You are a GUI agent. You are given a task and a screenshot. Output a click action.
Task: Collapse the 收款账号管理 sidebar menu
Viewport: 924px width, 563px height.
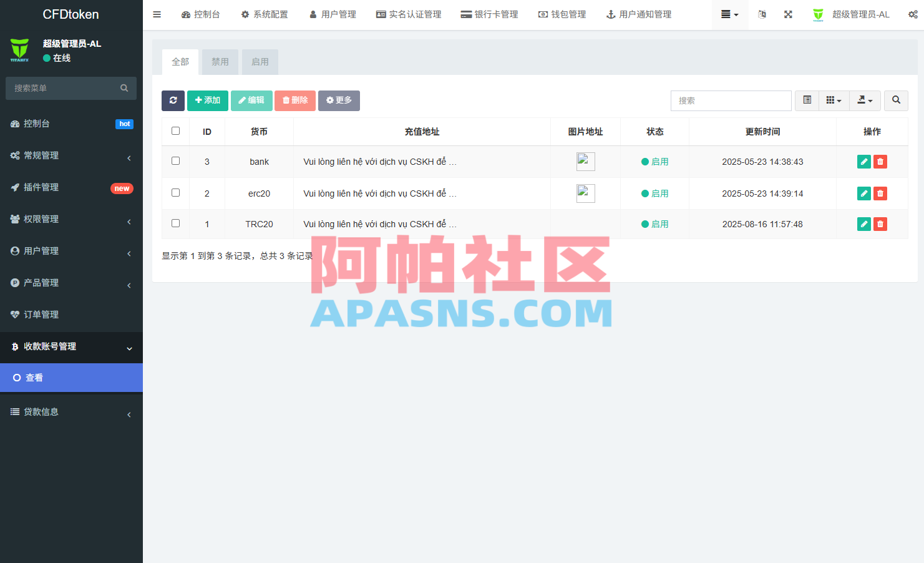click(x=71, y=346)
